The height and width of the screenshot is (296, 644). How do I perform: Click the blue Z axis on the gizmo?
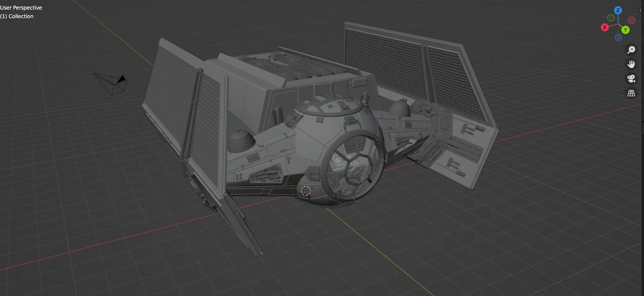(618, 10)
